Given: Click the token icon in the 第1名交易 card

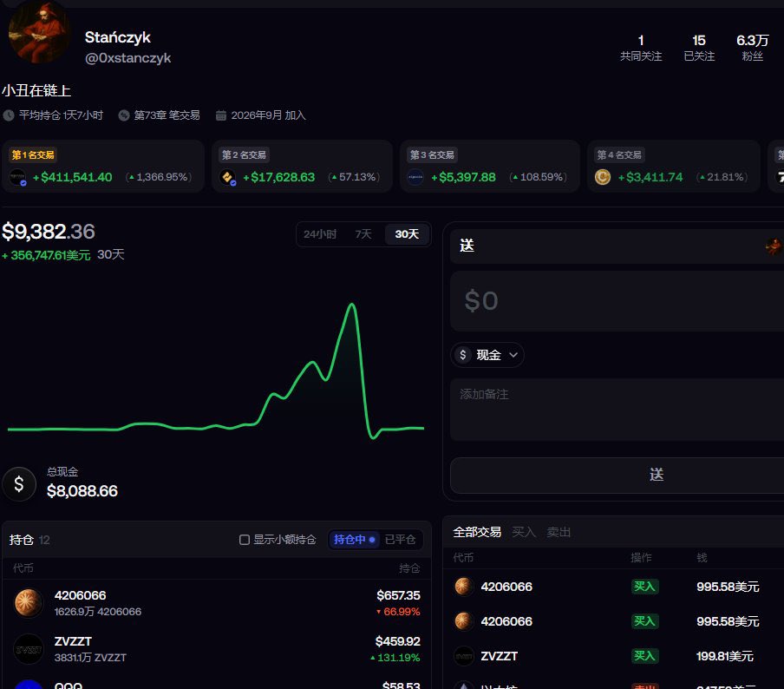Looking at the screenshot, I should (x=18, y=177).
